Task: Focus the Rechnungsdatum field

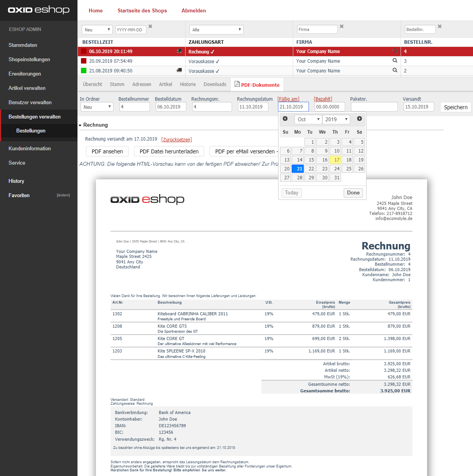Action: click(x=253, y=107)
